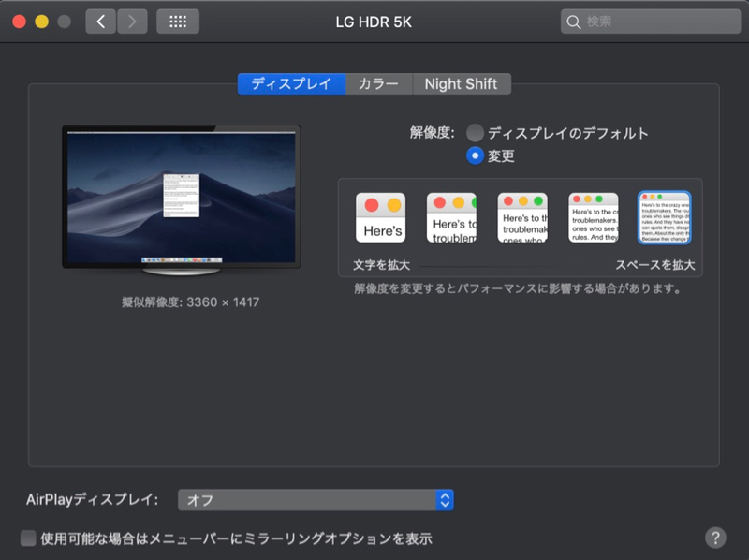Switch to the ディスプレイ tab
This screenshot has height=560, width=749.
point(291,84)
